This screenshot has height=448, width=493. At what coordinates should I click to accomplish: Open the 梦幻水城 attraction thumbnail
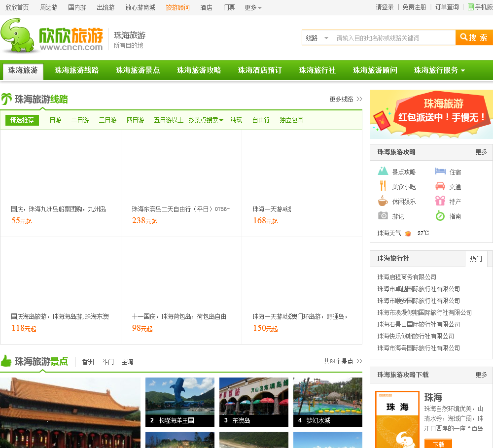pyautogui.click(x=328, y=402)
